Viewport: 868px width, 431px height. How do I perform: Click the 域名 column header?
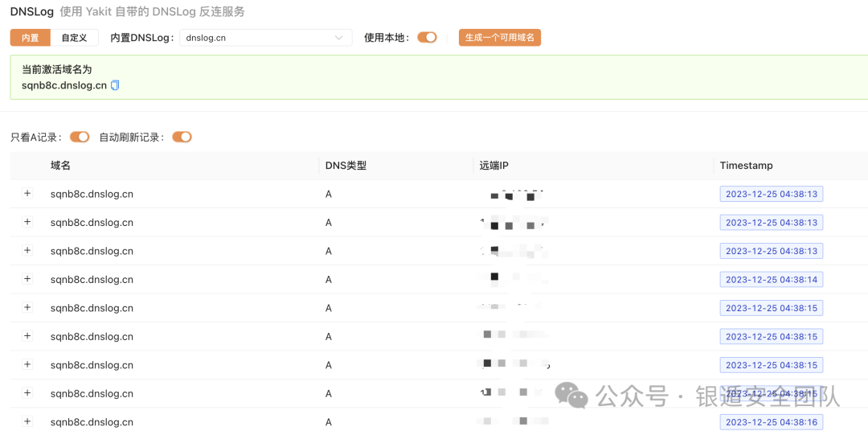click(x=61, y=166)
